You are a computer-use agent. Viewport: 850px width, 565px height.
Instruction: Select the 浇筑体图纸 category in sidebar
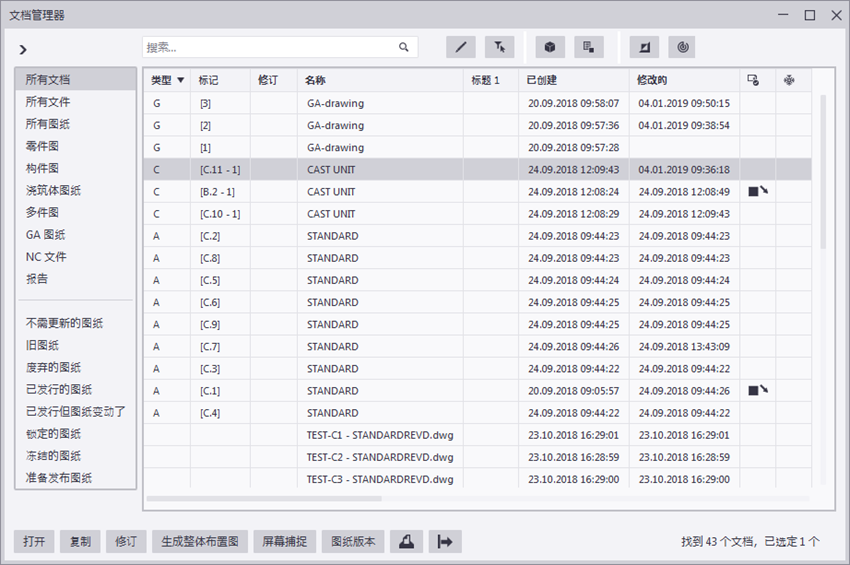click(54, 190)
